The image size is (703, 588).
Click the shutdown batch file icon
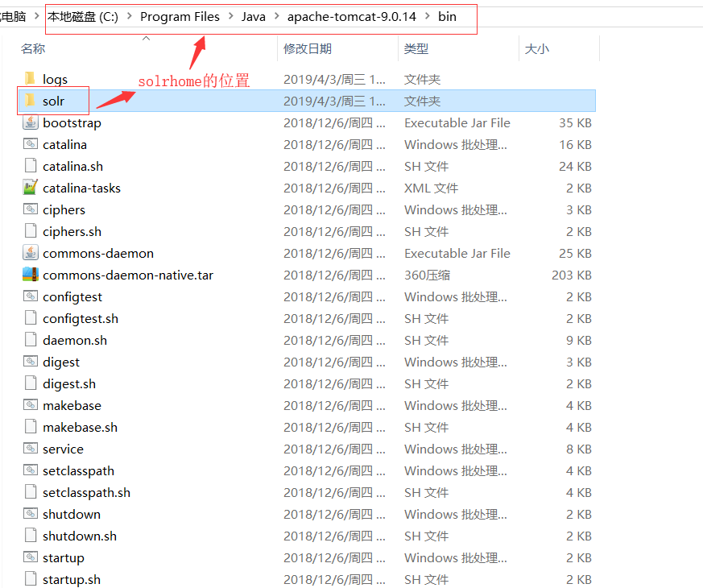tap(30, 514)
